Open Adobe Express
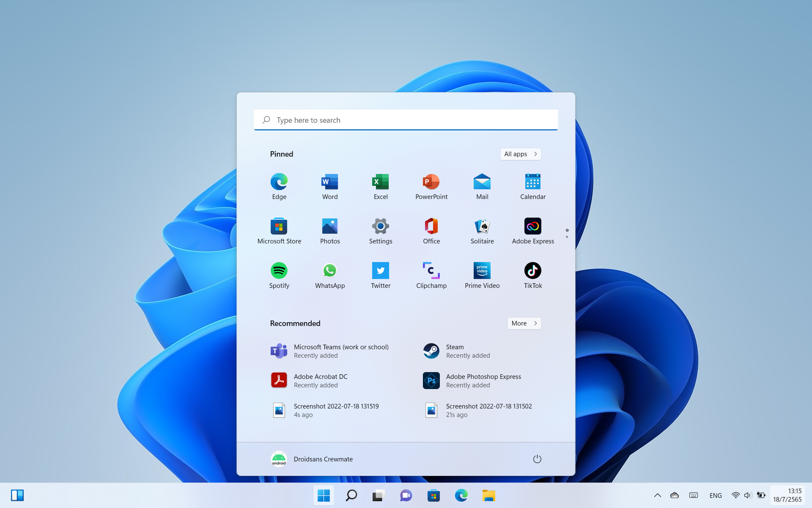This screenshot has height=508, width=812. [x=533, y=231]
